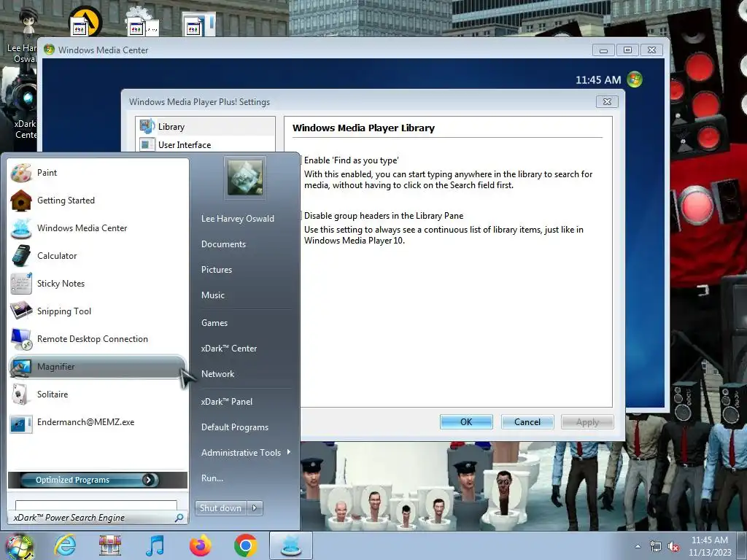Launch Sticky Notes

point(98,284)
